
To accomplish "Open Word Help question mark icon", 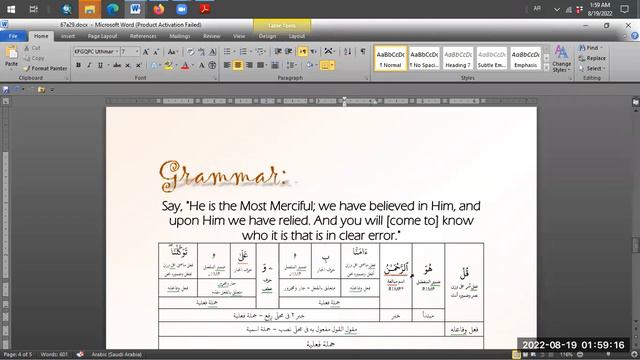I will [x=635, y=36].
